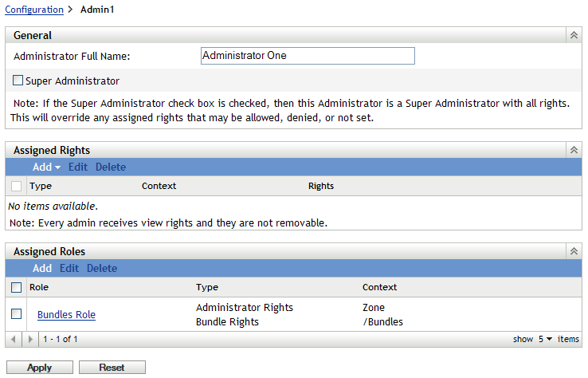Viewport: 588px width, 378px height.
Task: Click Add in Assigned Roles toolbar
Action: (x=42, y=269)
